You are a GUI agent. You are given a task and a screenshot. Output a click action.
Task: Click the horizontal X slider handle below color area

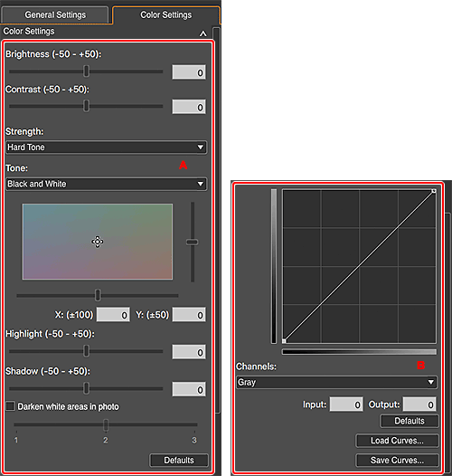(x=98, y=295)
